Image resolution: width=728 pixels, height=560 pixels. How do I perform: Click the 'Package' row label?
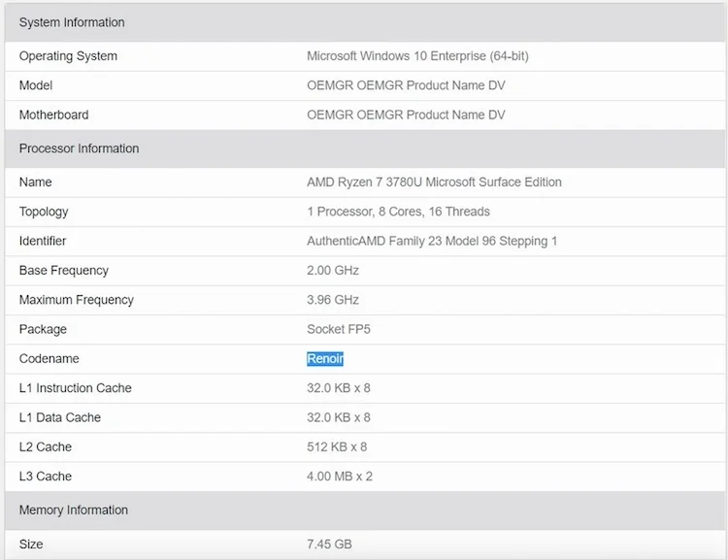(x=43, y=329)
